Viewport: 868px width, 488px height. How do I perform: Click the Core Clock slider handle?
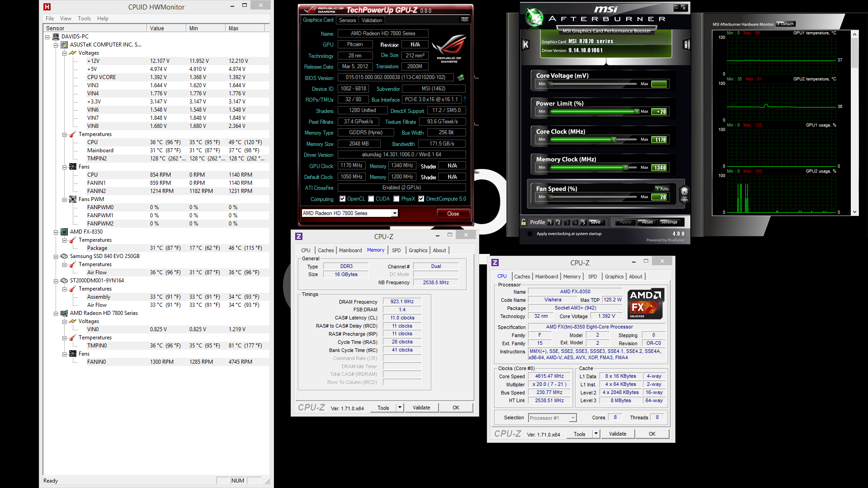coord(613,140)
